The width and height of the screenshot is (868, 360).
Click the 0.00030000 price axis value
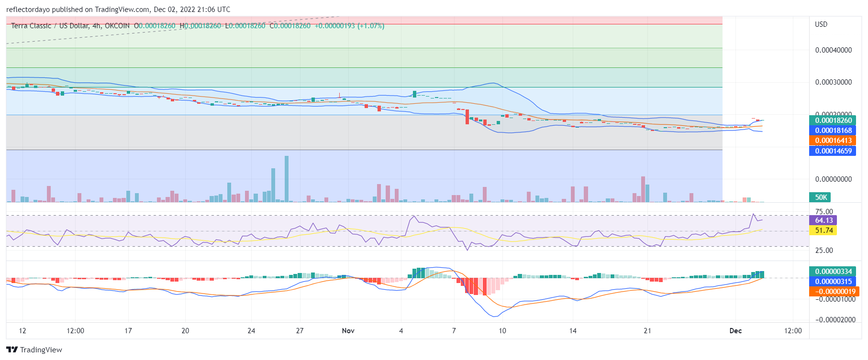pos(834,82)
